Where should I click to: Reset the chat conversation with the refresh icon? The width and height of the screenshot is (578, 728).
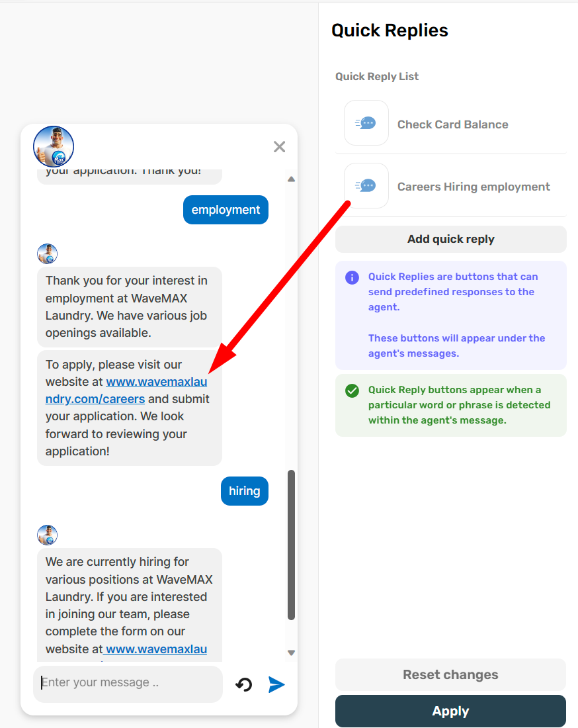pyautogui.click(x=244, y=684)
